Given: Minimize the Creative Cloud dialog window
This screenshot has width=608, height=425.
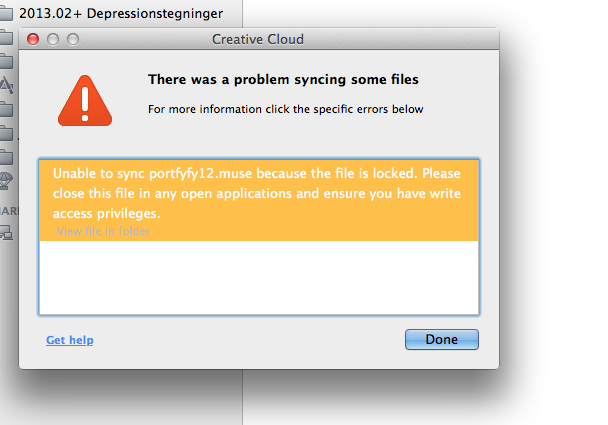Looking at the screenshot, I should (x=53, y=39).
